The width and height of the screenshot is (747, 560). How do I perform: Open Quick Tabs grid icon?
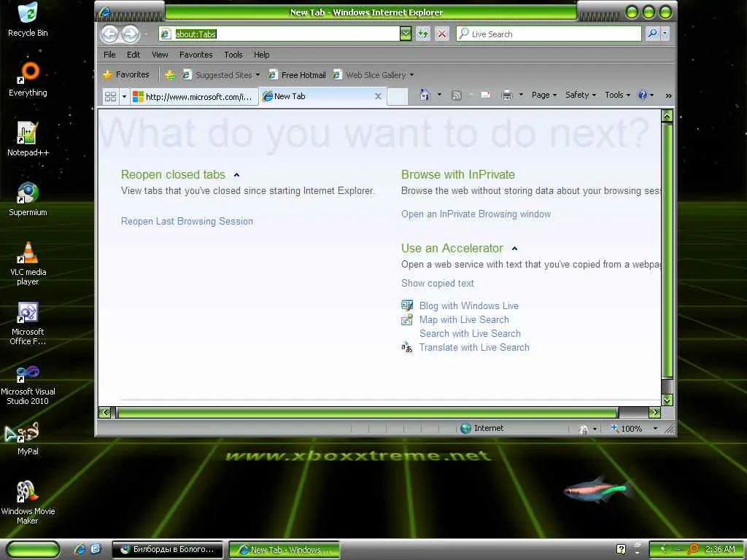tap(111, 97)
